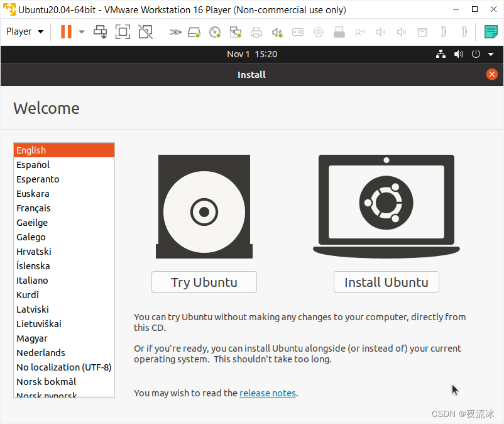Viewport: 504px width, 424px height.
Task: Open the sound card device icon
Action: [277, 32]
